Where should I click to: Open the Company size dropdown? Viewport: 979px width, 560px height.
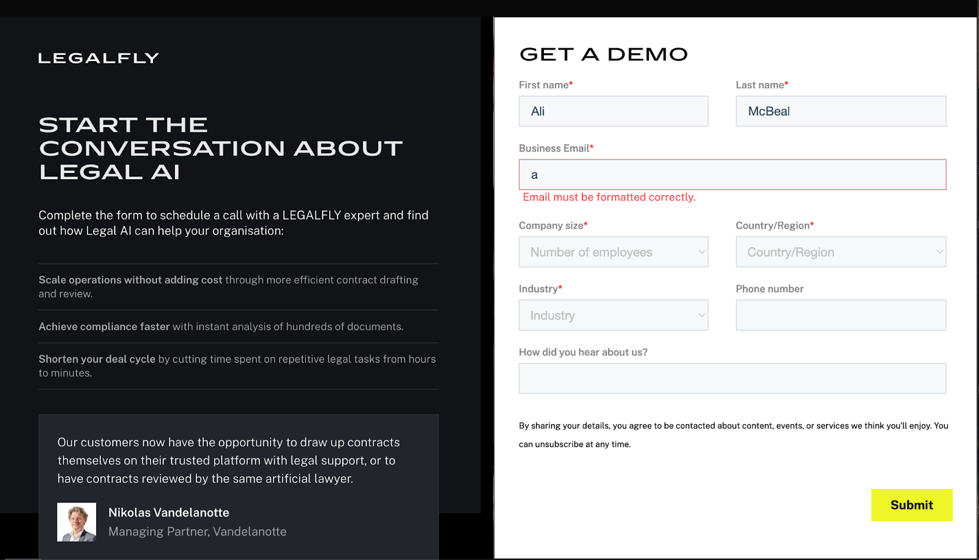coord(612,251)
